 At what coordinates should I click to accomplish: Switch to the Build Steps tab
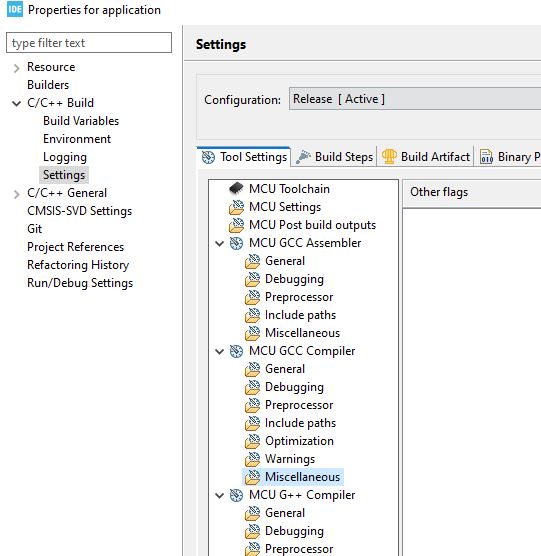334,157
